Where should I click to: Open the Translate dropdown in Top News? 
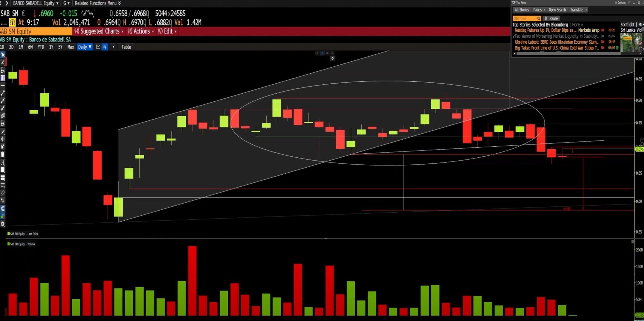(579, 10)
